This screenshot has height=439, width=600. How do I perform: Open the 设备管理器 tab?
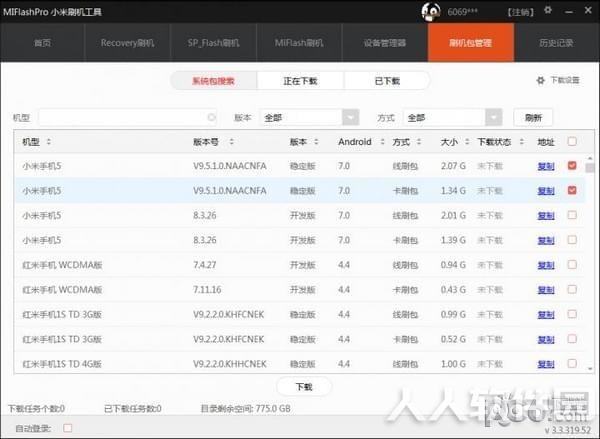click(385, 42)
